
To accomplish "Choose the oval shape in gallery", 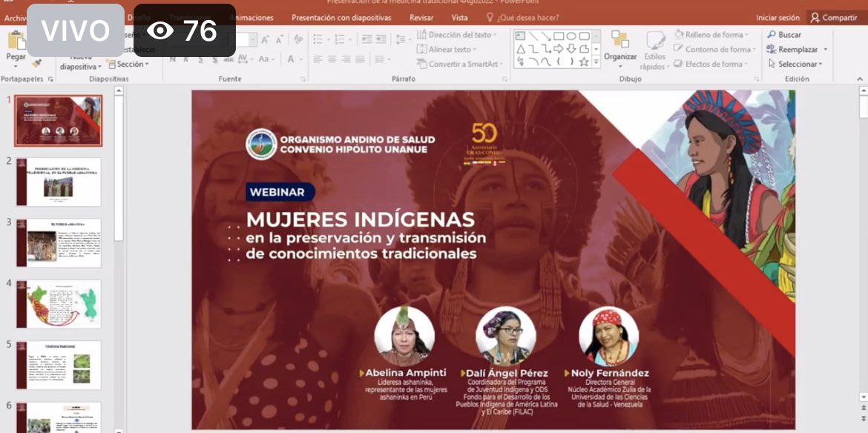I will click(x=571, y=36).
